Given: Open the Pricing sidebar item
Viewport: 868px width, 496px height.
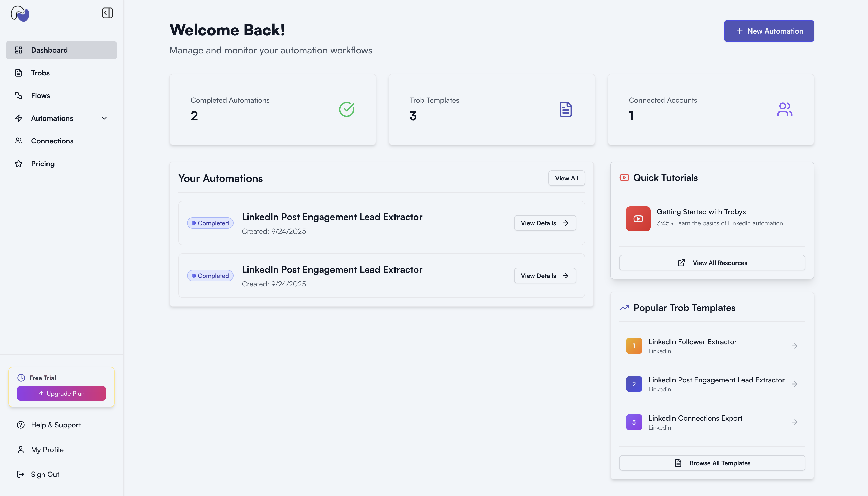Looking at the screenshot, I should pos(43,164).
